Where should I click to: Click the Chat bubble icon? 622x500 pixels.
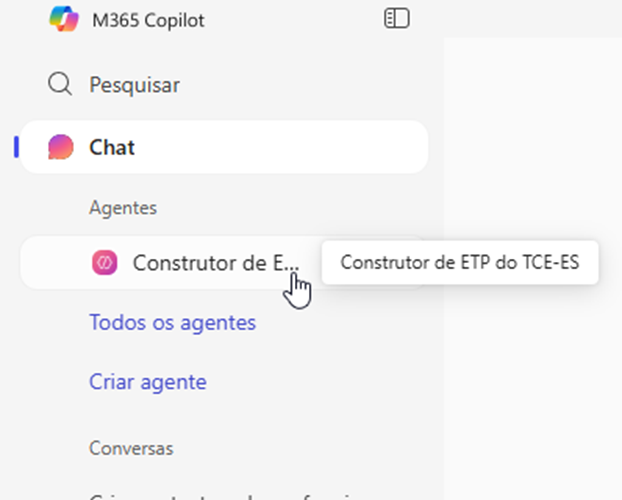61,147
